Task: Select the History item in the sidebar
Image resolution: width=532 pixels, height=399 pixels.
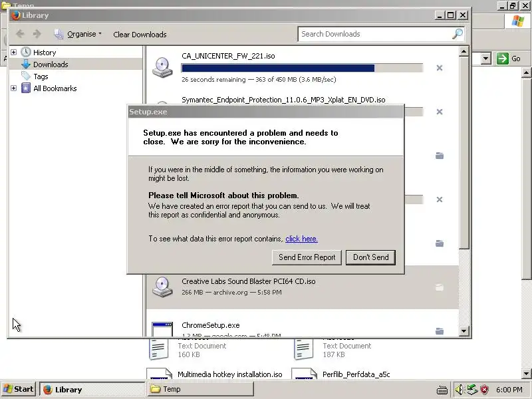Action: [45, 53]
